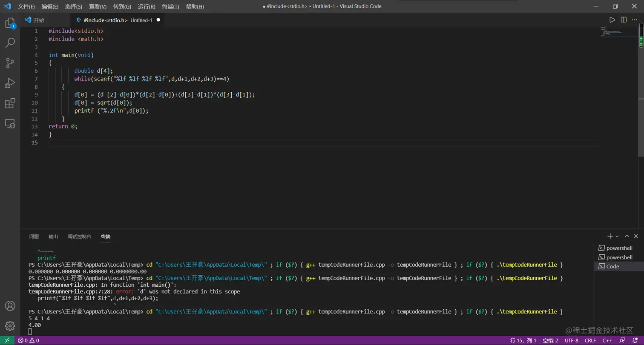The width and height of the screenshot is (644, 345).
Task: Click the Run Code play button
Action: 612,20
